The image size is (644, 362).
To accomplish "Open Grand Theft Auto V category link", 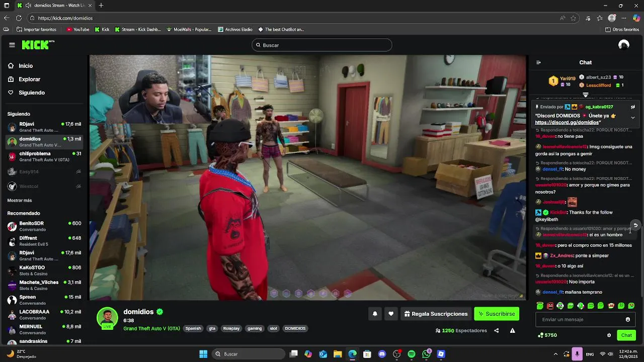I will click(x=151, y=328).
